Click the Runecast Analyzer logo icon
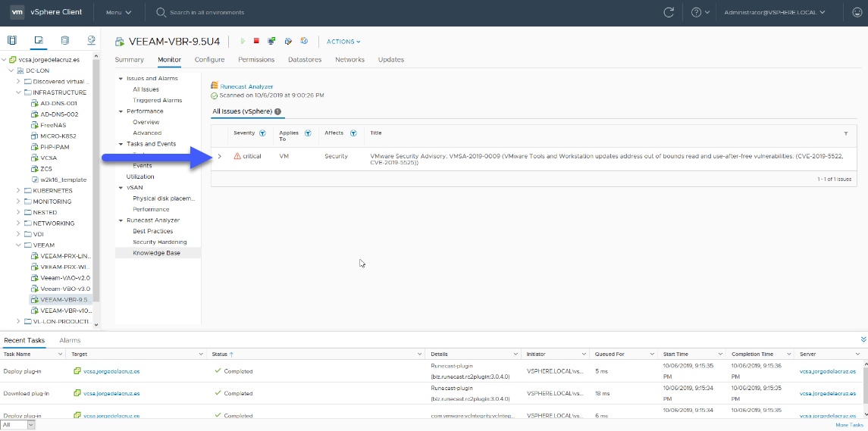 point(215,85)
